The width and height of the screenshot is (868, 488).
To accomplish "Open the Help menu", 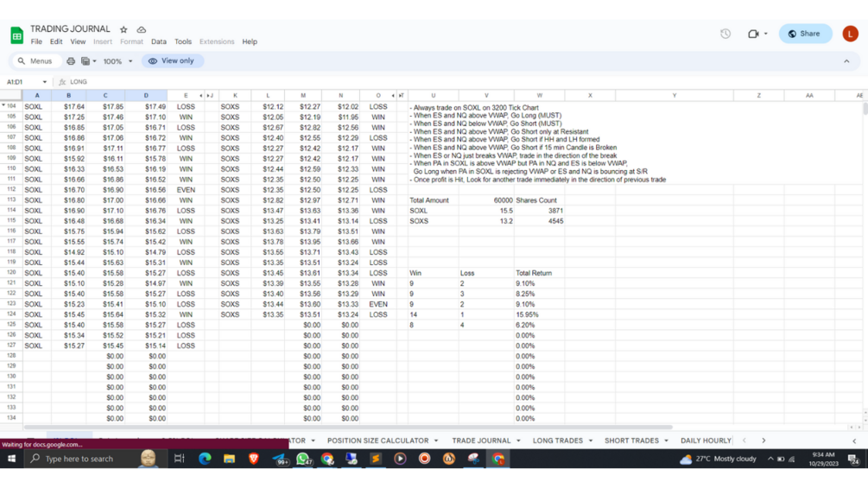I will coord(250,41).
